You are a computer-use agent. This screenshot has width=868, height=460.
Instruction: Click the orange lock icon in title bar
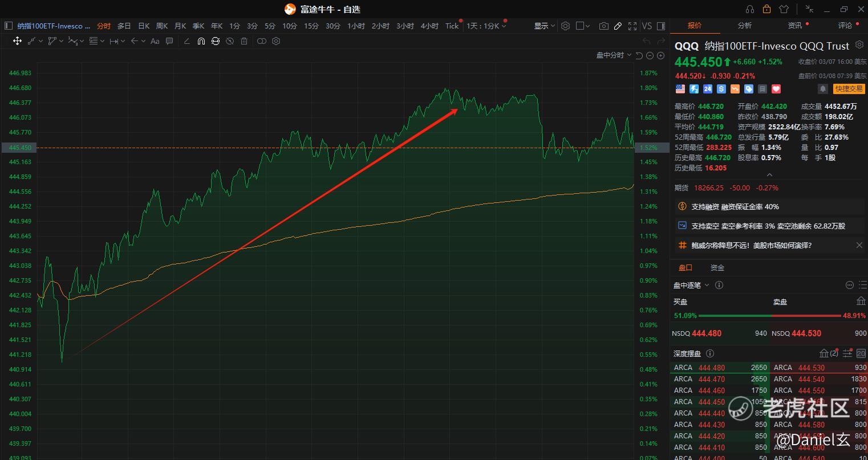(766, 9)
